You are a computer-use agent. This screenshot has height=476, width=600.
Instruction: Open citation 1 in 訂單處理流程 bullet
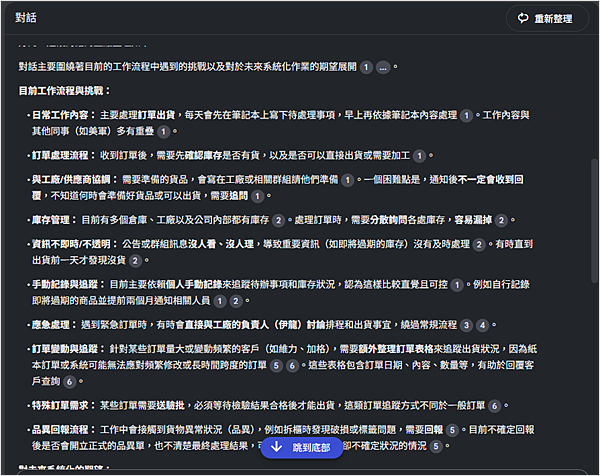(x=419, y=156)
